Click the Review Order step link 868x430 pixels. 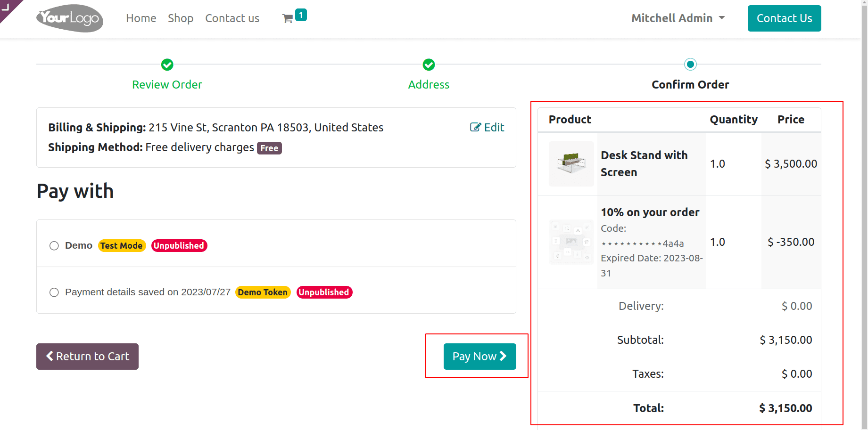point(167,85)
